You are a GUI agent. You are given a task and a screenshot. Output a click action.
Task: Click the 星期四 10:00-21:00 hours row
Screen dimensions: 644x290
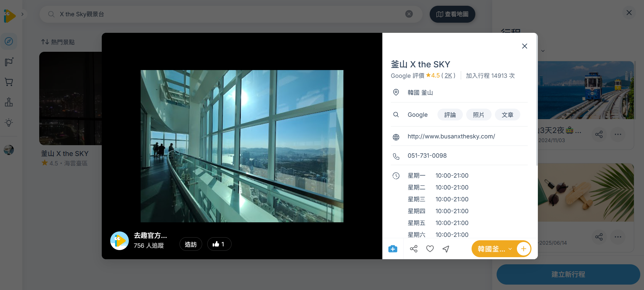click(x=438, y=211)
